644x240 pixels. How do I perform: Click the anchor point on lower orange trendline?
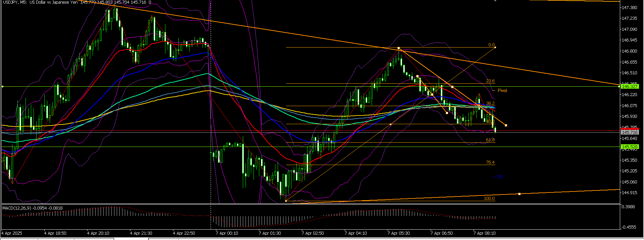coord(519,194)
